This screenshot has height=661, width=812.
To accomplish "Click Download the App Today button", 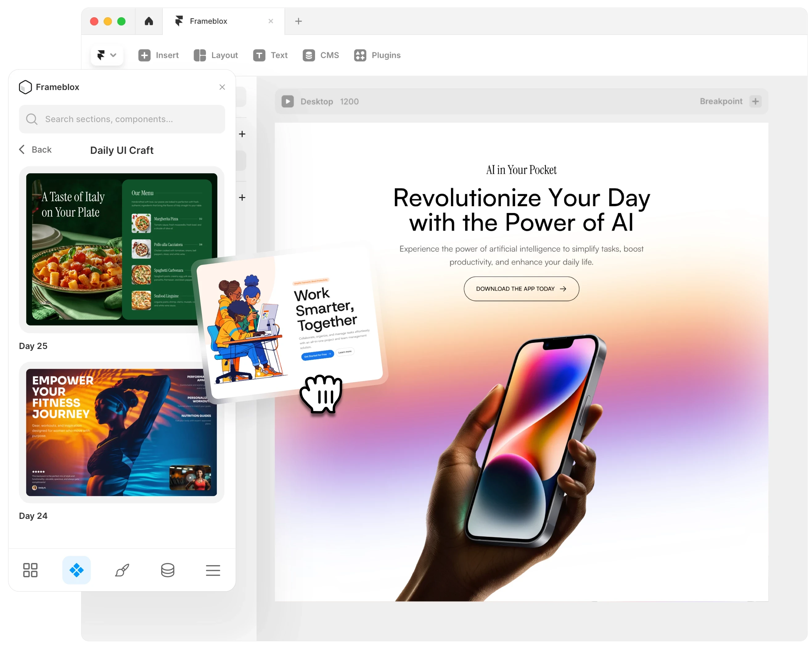I will [x=521, y=289].
